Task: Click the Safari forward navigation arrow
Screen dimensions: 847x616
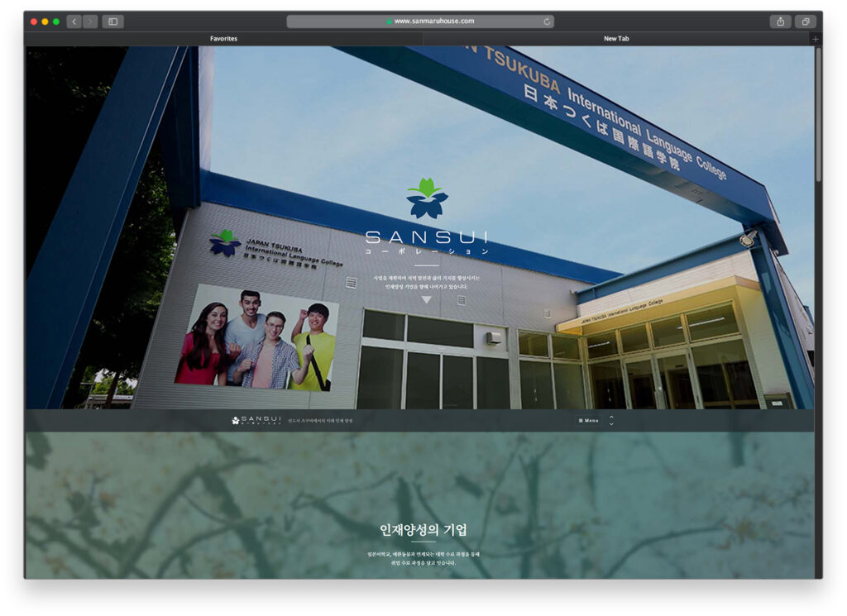Action: [x=90, y=21]
